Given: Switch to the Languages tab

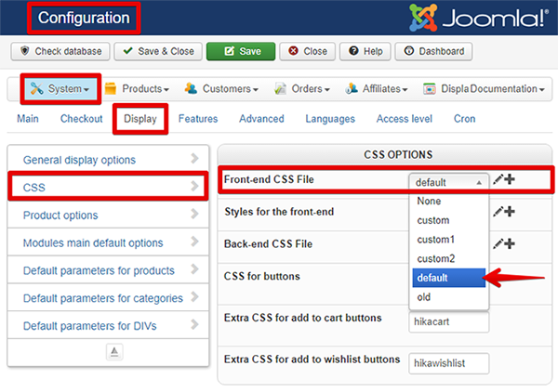Looking at the screenshot, I should tap(330, 119).
